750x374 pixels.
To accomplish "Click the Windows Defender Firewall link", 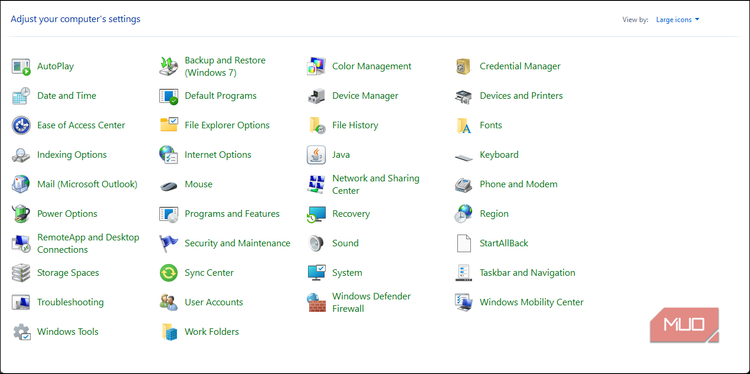I will (x=371, y=303).
